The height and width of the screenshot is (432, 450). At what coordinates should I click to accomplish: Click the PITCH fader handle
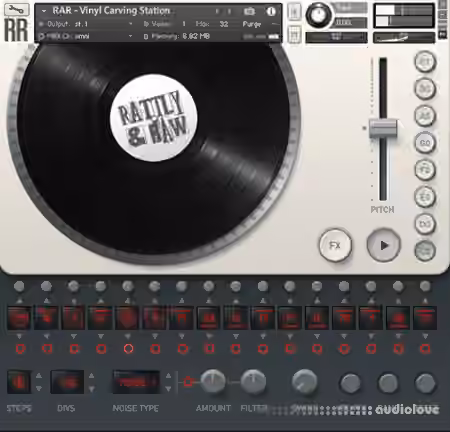383,128
